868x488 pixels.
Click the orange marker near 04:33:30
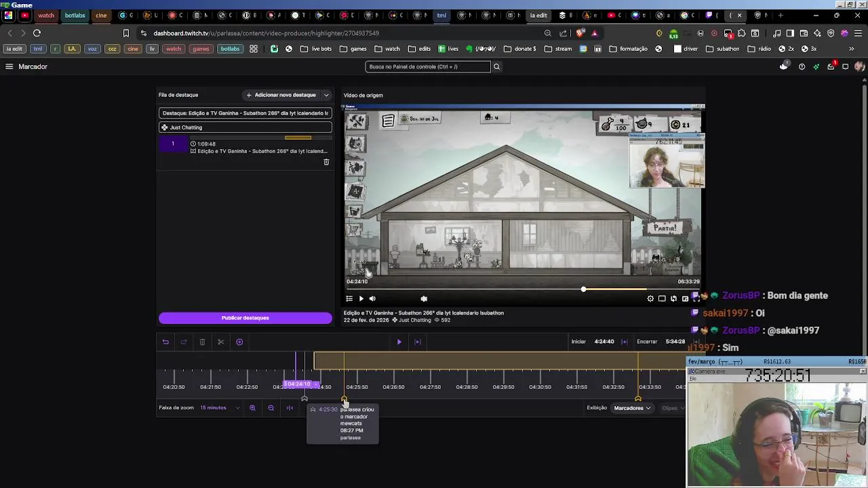[x=637, y=399]
